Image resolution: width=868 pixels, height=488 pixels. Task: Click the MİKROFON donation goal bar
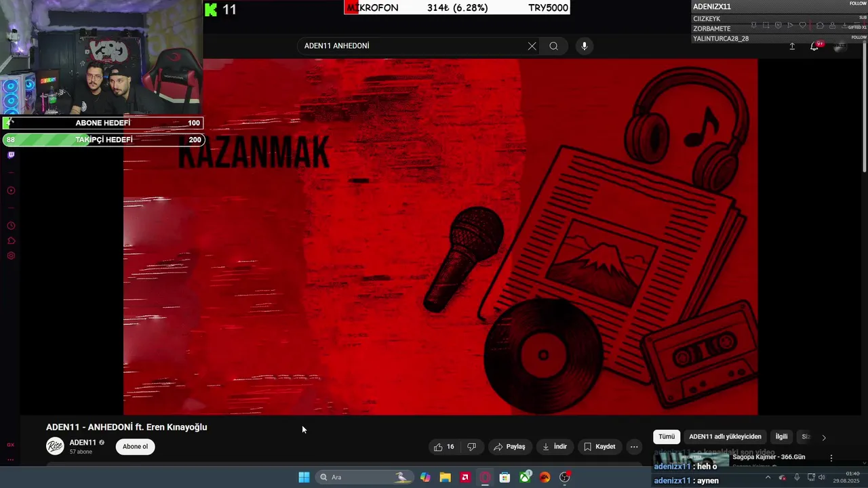[457, 8]
